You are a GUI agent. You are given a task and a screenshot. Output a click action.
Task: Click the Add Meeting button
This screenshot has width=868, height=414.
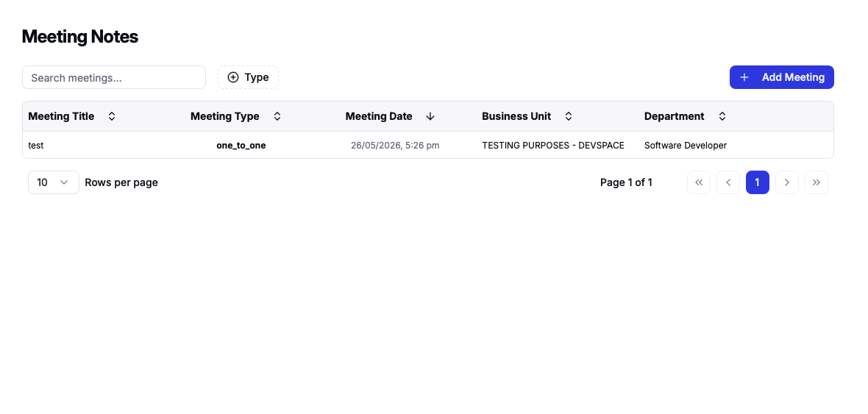(x=782, y=77)
